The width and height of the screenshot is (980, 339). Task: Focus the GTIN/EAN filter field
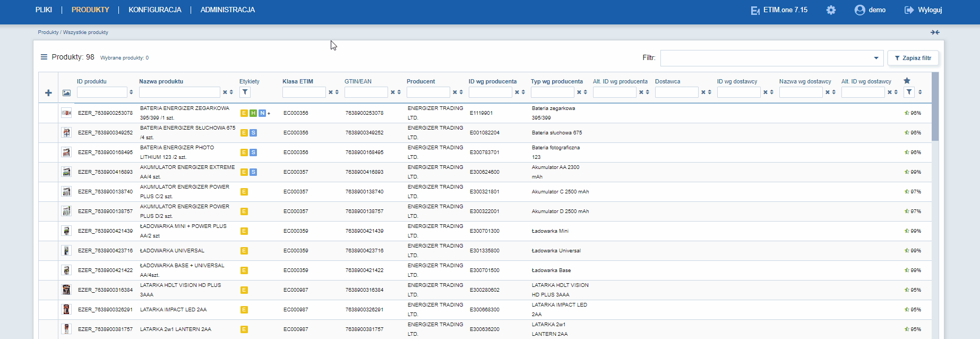coord(366,92)
